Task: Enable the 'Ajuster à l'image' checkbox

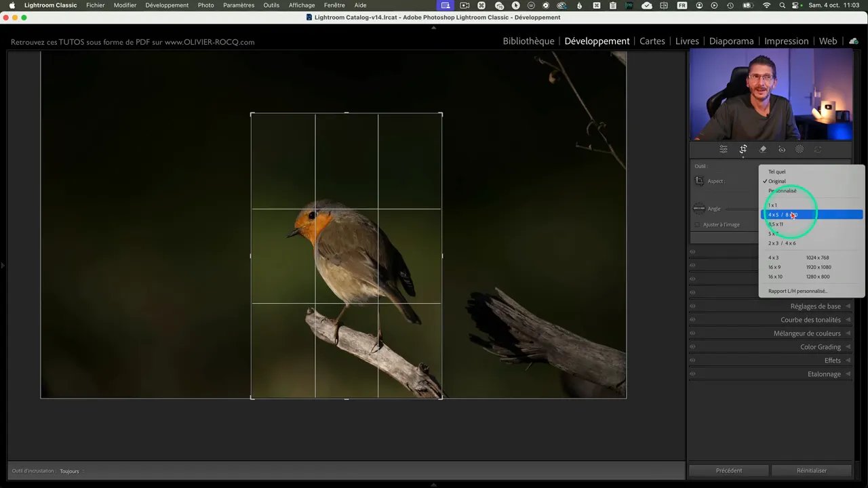Action: click(x=697, y=224)
